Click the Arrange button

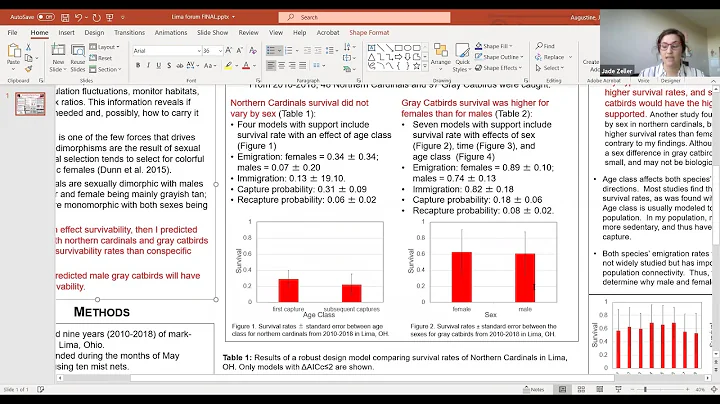pyautogui.click(x=441, y=57)
